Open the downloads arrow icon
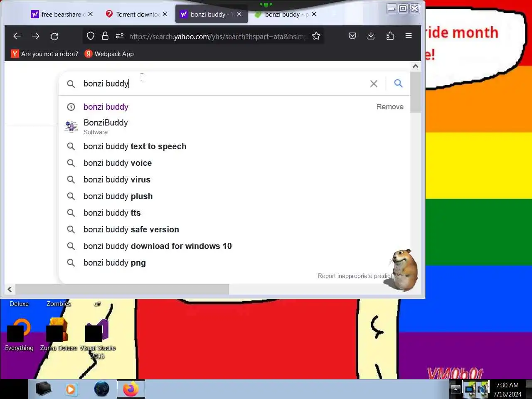Viewport: 532px width, 399px height. pos(371,36)
